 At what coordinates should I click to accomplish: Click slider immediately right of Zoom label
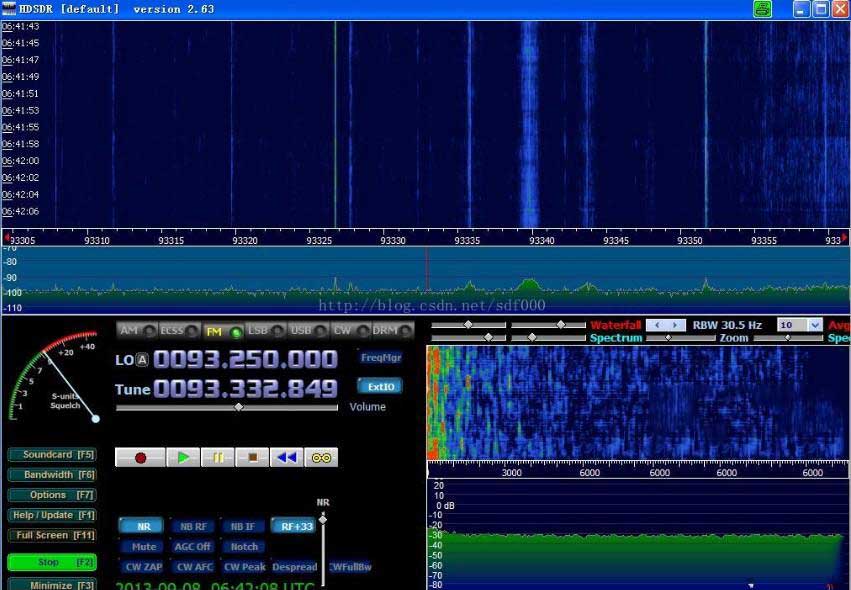[x=788, y=338]
